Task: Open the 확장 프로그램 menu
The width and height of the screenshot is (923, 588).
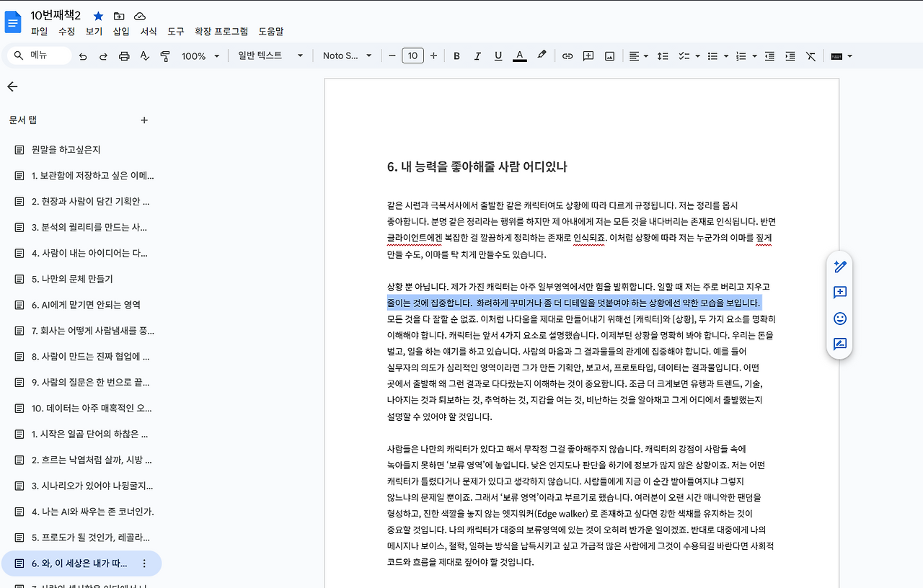Action: (x=221, y=32)
